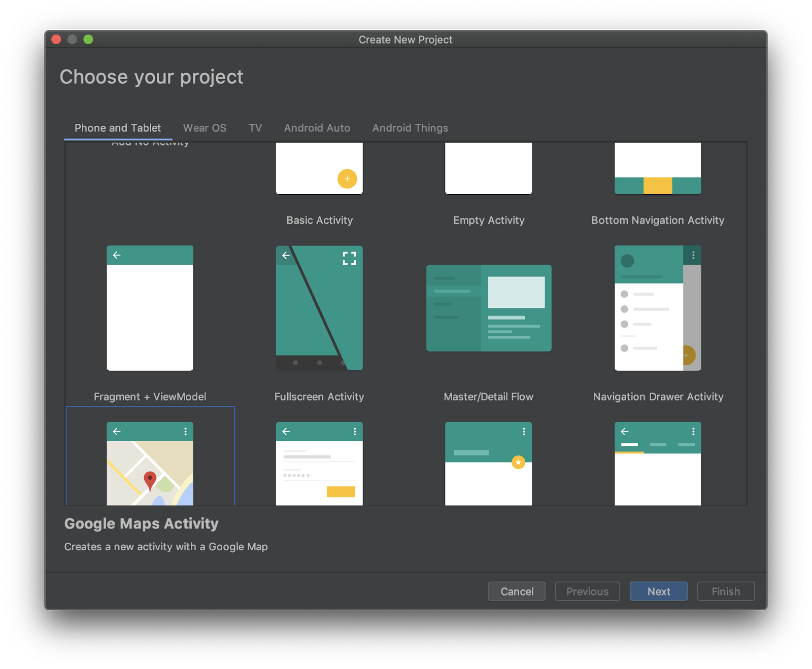Click the Previous button
The height and width of the screenshot is (669, 812).
point(587,591)
